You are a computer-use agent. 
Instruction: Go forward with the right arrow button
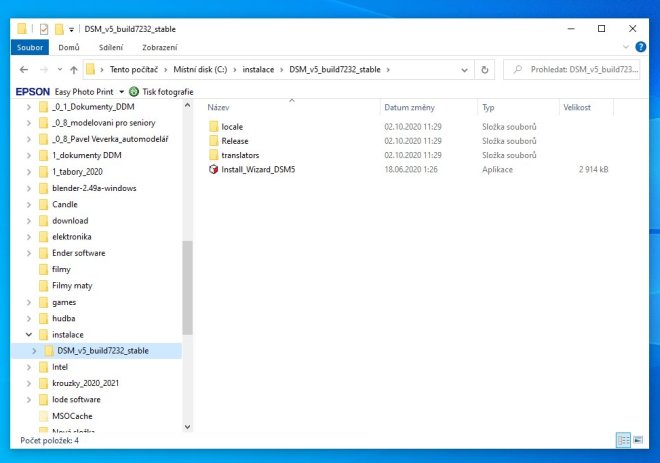point(44,70)
